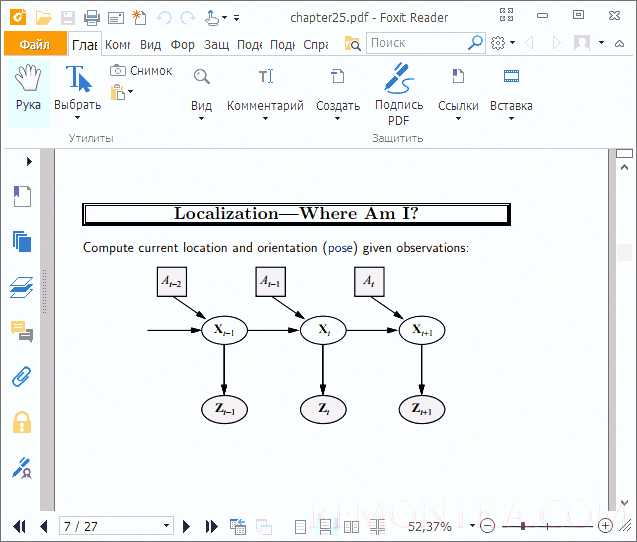Take a Snapshot (Снимок)
637x542 pixels.
click(x=141, y=71)
